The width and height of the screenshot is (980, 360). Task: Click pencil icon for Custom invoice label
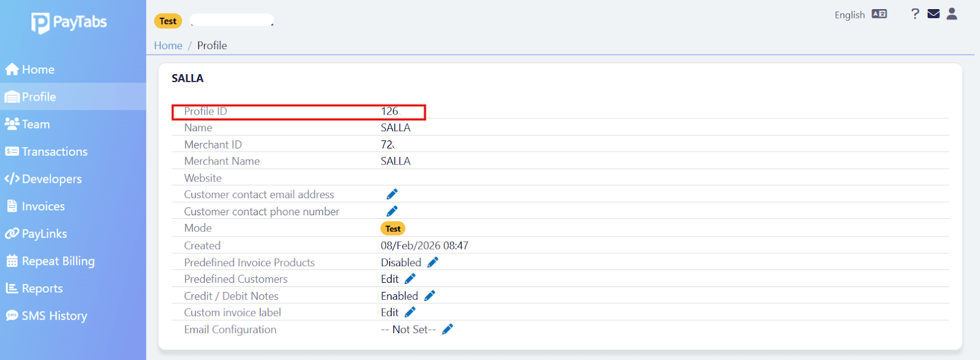[x=410, y=313]
